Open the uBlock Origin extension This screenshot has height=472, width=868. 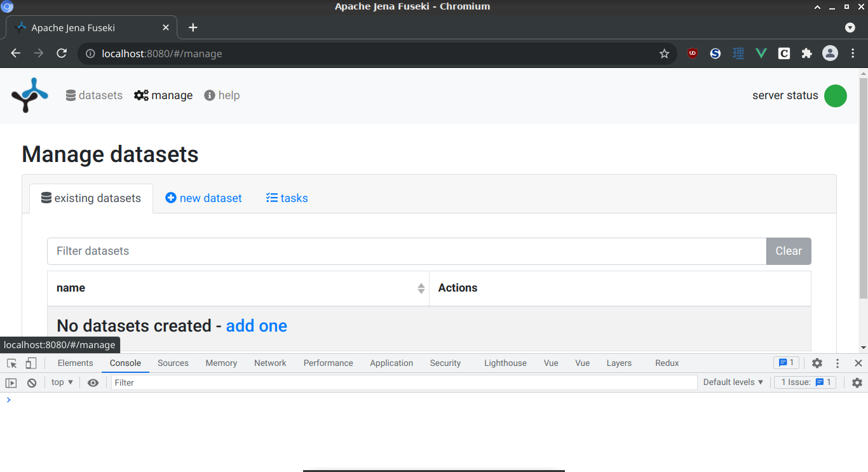tap(693, 53)
